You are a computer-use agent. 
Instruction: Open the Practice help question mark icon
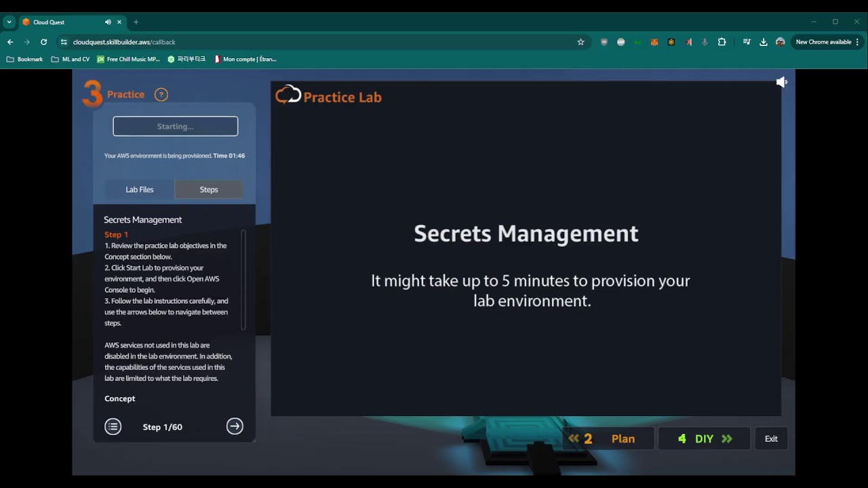(x=161, y=95)
